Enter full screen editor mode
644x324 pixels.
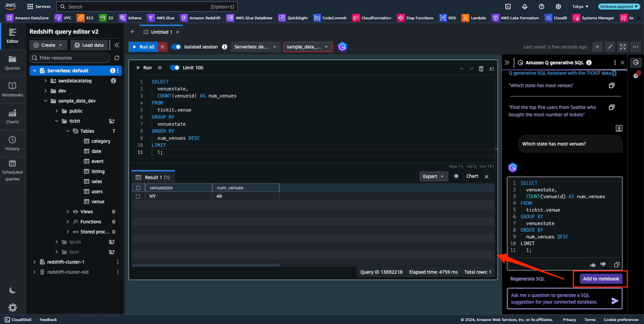click(x=623, y=47)
